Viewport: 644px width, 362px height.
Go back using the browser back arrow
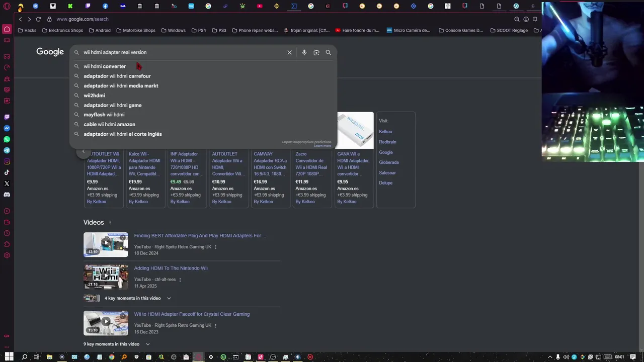pyautogui.click(x=20, y=19)
